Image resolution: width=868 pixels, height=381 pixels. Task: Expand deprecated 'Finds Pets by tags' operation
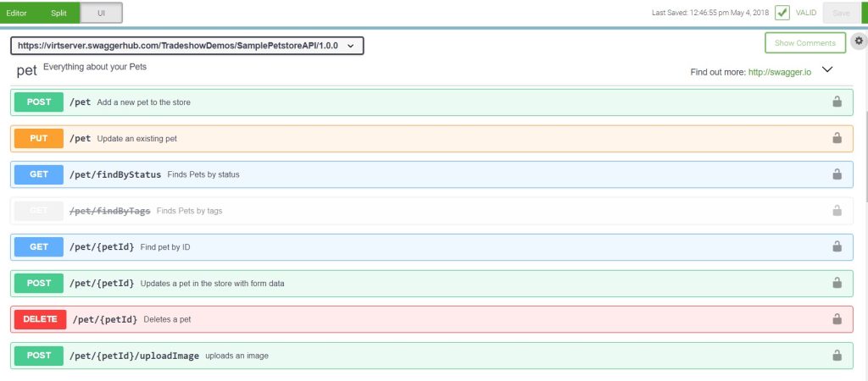(431, 211)
